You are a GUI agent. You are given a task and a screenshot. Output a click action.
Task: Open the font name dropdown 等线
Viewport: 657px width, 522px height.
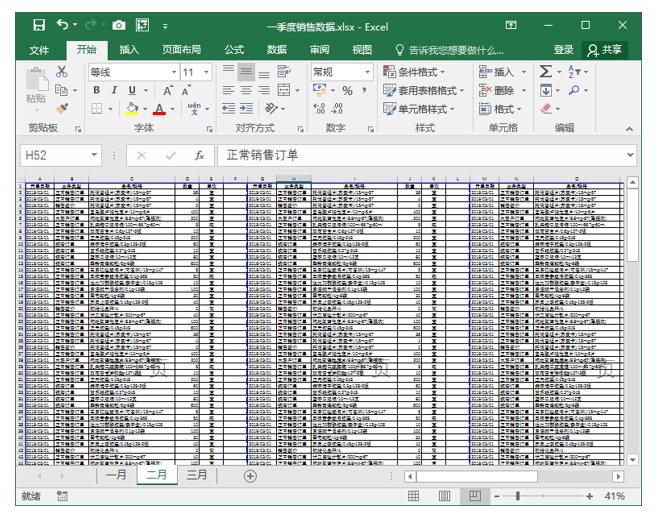(x=174, y=72)
